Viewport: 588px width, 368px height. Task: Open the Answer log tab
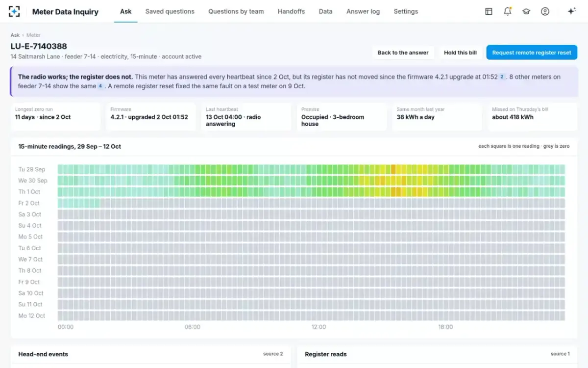point(363,11)
